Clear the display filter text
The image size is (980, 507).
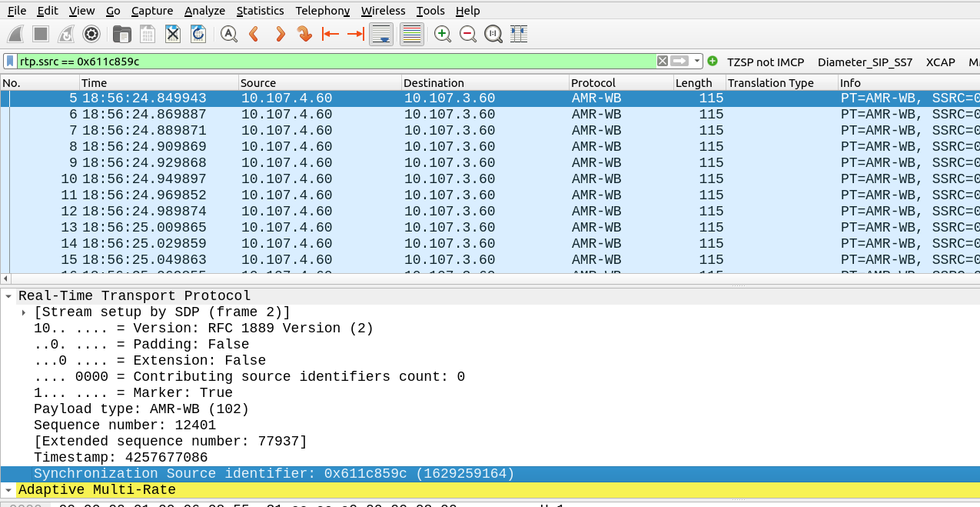coord(662,62)
